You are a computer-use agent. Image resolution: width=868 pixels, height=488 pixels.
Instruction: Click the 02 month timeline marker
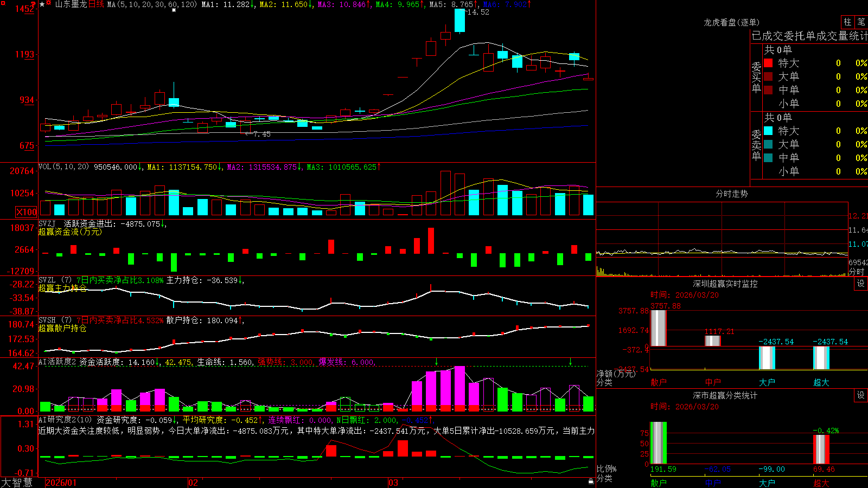click(x=193, y=483)
